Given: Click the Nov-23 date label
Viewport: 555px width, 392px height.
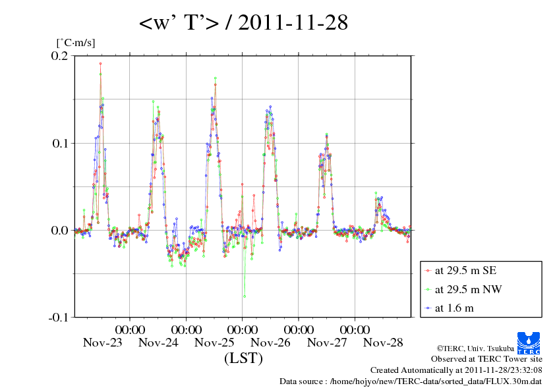Looking at the screenshot, I should click(102, 342).
